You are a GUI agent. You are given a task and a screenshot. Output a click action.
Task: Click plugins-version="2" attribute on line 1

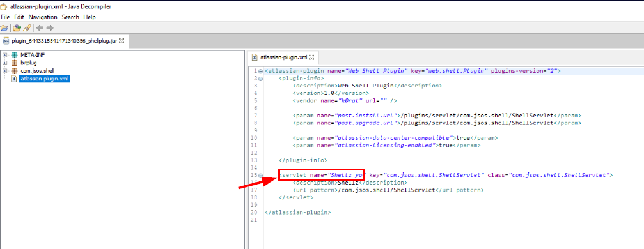[x=524, y=71]
